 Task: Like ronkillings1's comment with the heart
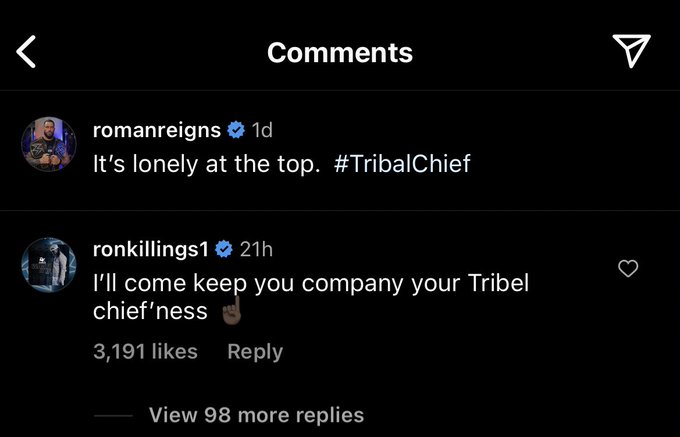coord(628,268)
